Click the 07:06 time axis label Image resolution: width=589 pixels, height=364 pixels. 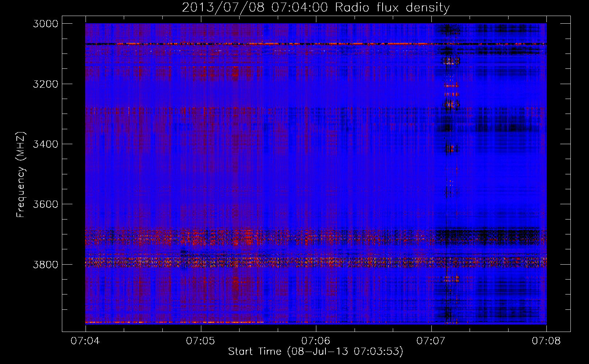(316, 341)
